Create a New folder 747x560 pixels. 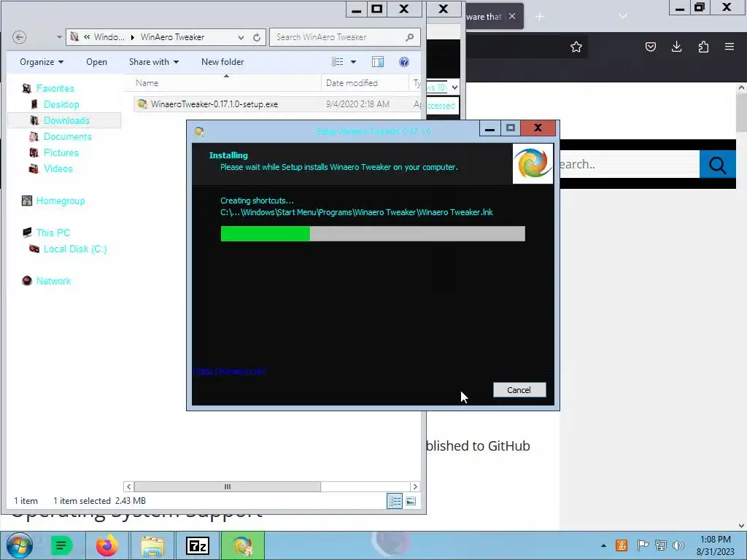tap(222, 62)
